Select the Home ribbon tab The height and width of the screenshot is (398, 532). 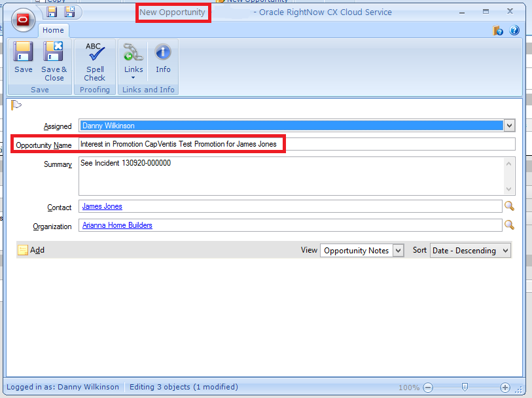click(53, 30)
